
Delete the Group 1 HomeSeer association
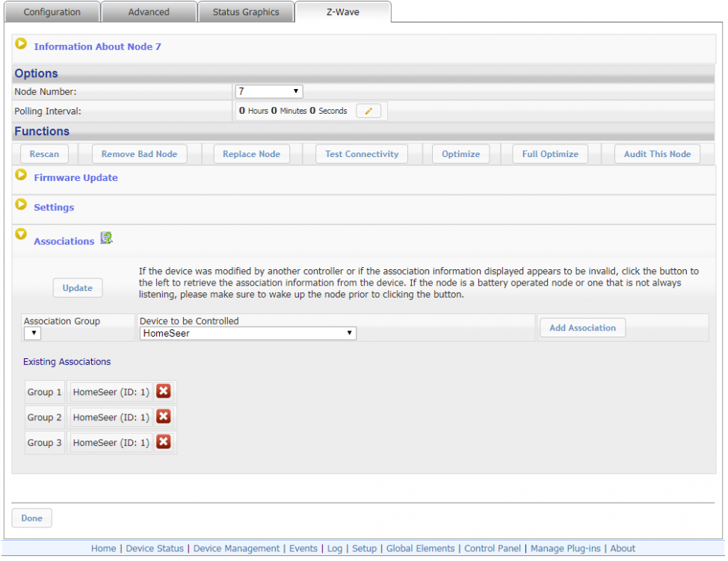(x=164, y=391)
